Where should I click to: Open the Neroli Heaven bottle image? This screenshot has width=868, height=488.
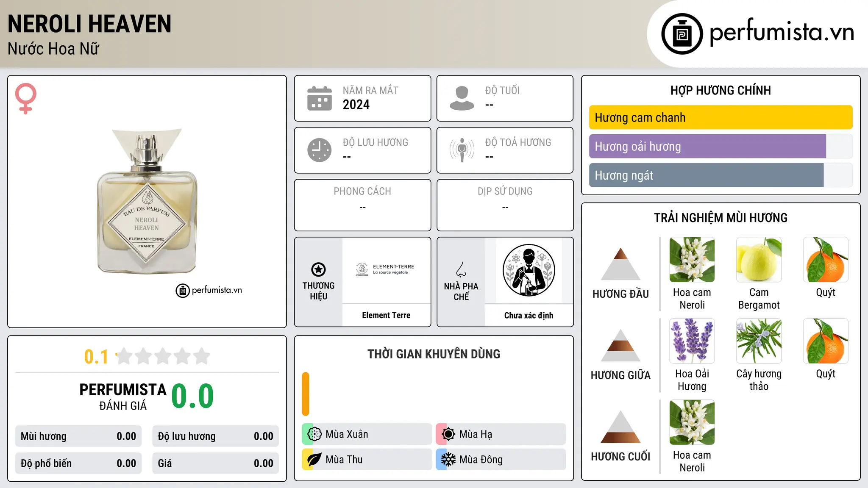pyautogui.click(x=147, y=201)
